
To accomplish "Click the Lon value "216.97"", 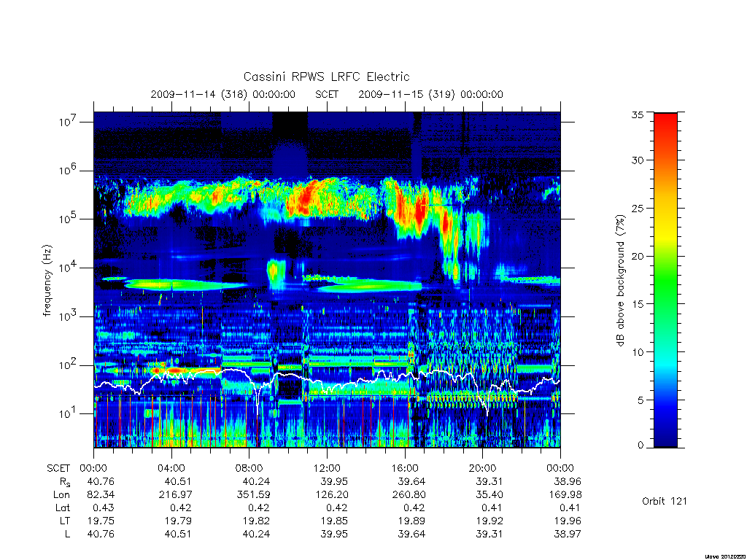I will 175,495.
